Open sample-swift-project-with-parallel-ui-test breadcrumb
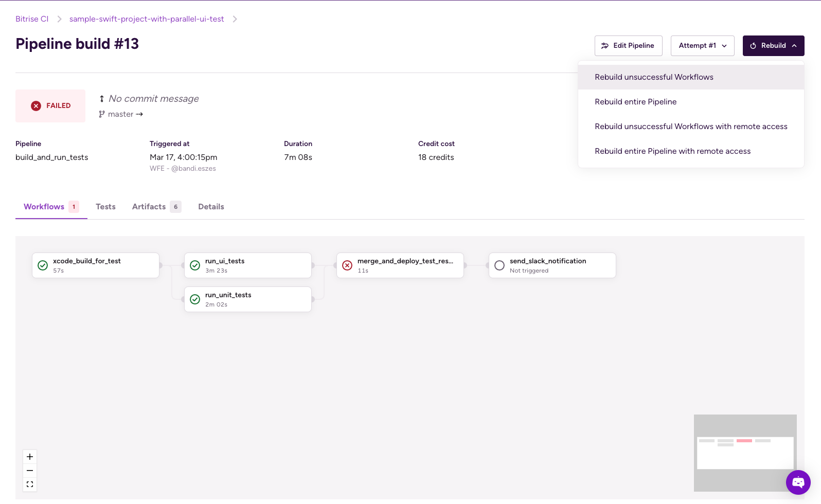Screen dimensions: 821x504 click(147, 19)
